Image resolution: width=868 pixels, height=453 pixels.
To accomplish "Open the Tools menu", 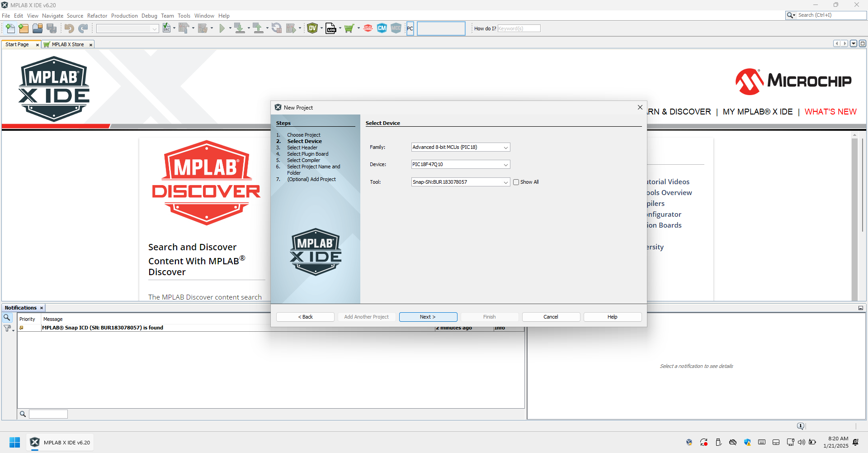I will 184,16.
